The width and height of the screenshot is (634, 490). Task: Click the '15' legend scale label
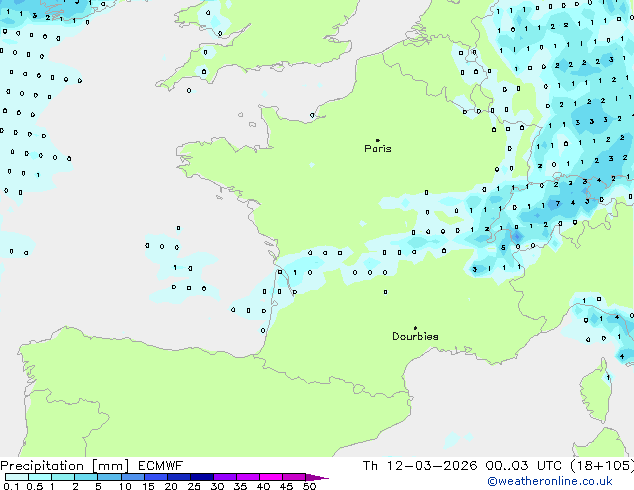pos(148,486)
